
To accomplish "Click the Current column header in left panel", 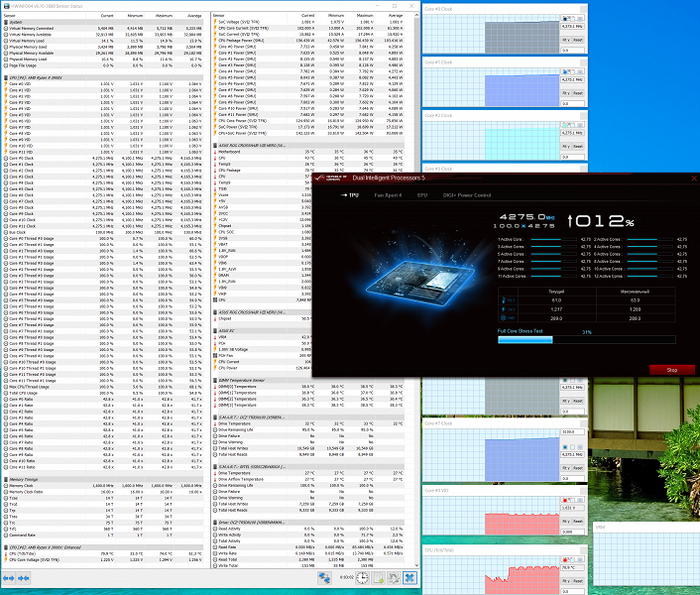I will [107, 16].
